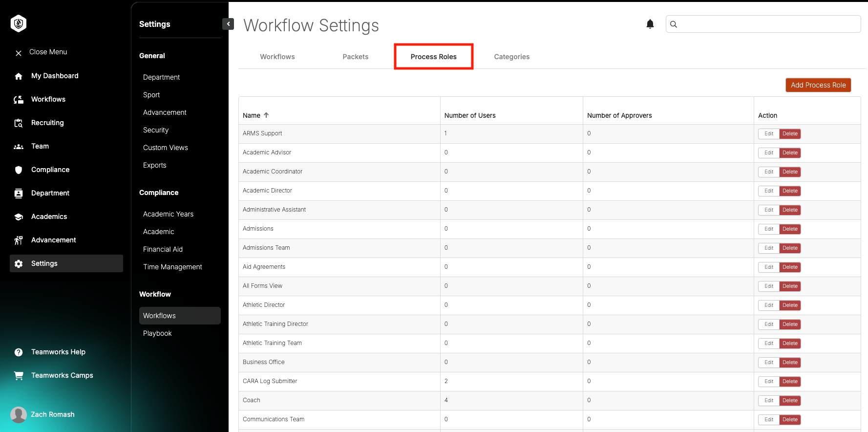Click the Number of Approvers column header
This screenshot has height=432, width=868.
(x=619, y=115)
